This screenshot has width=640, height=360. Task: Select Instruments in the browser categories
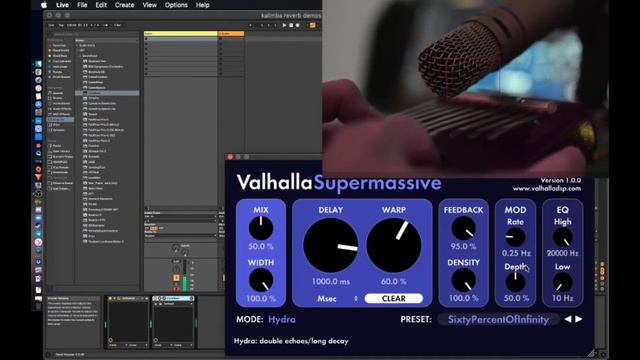pos(60,103)
